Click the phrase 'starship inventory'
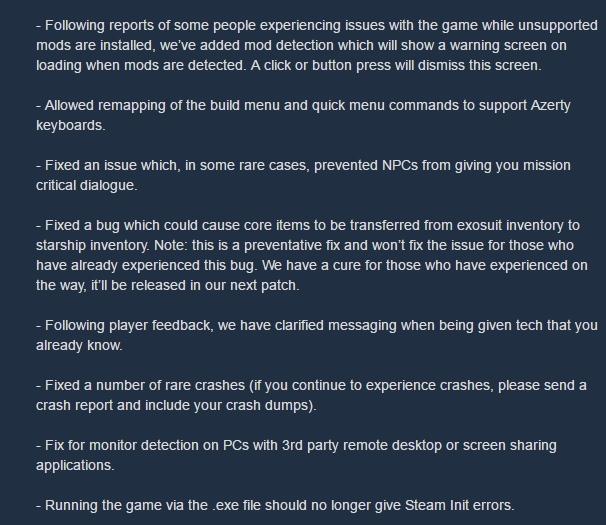 click(91, 245)
